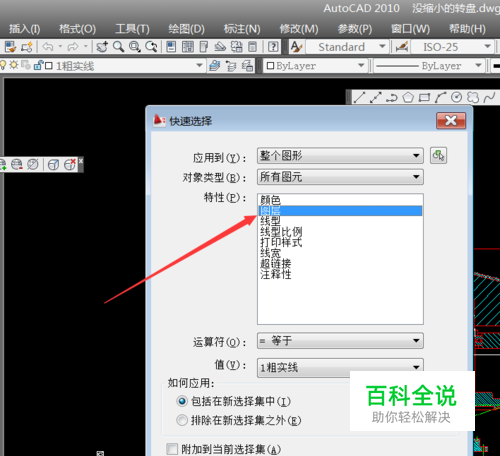
Task: Toggle layer freeze sun icon
Action: coord(14,65)
